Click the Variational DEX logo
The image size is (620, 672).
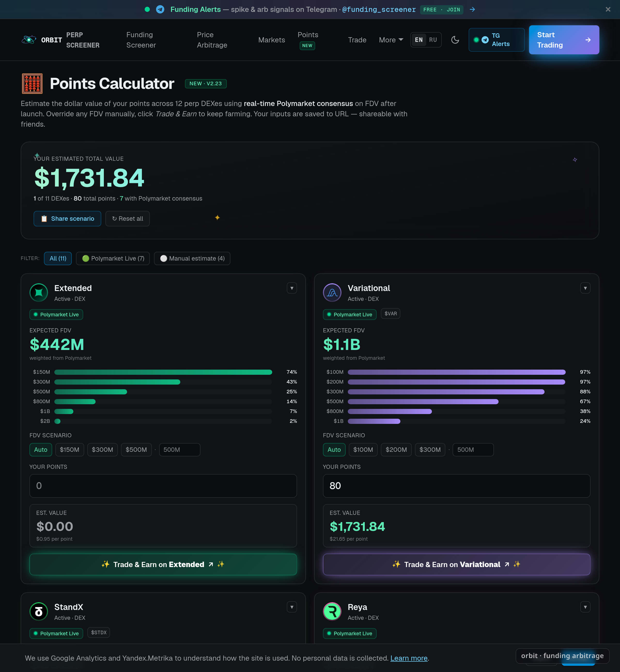point(332,293)
